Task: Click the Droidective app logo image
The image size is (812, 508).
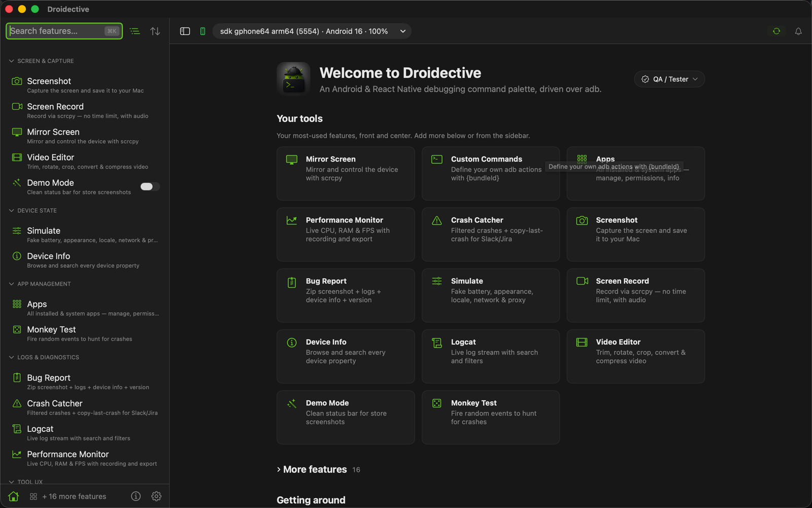Action: pyautogui.click(x=293, y=79)
